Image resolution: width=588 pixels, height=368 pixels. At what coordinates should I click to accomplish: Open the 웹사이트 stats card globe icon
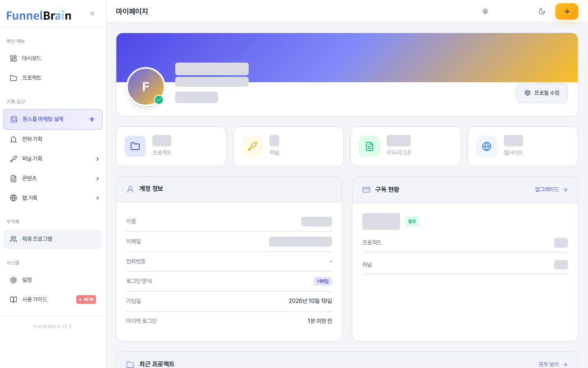(487, 146)
